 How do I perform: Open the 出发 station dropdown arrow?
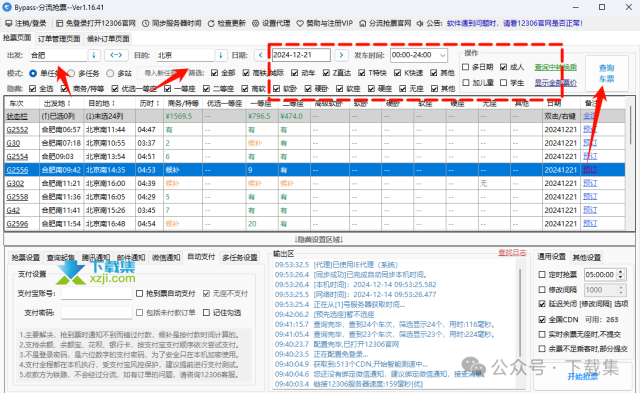coord(94,55)
